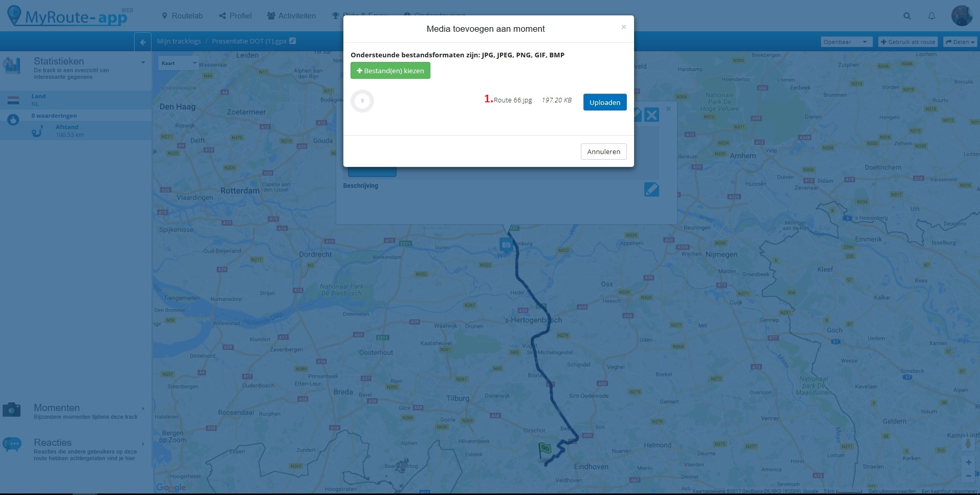The width and height of the screenshot is (980, 495).
Task: Click the Statistieken chart icon
Action: point(12,66)
